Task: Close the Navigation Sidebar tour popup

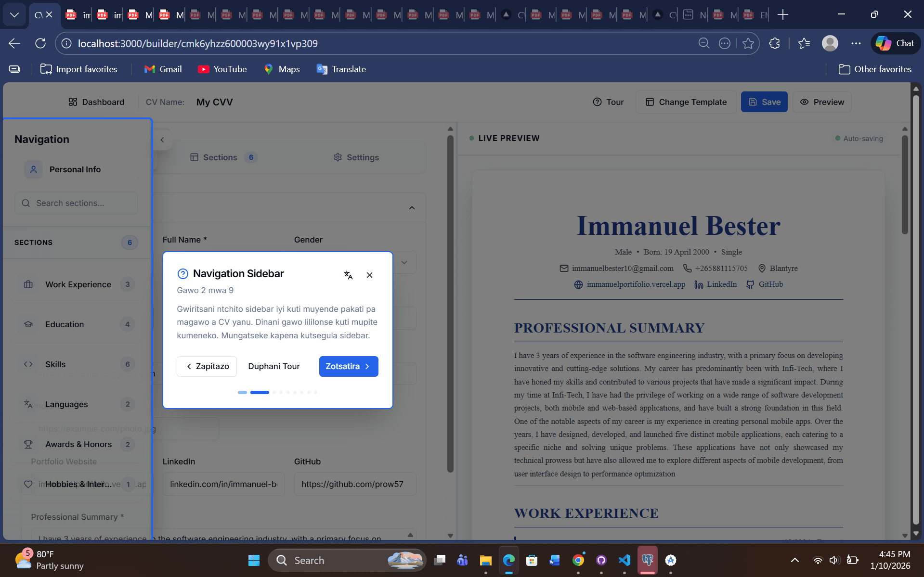Action: tap(369, 275)
